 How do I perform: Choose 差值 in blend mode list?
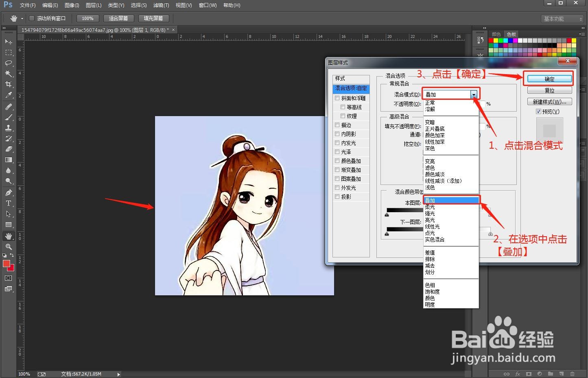point(451,253)
